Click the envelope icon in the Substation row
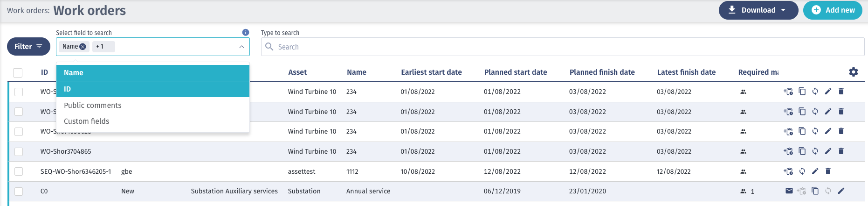868x206 pixels. point(789,191)
